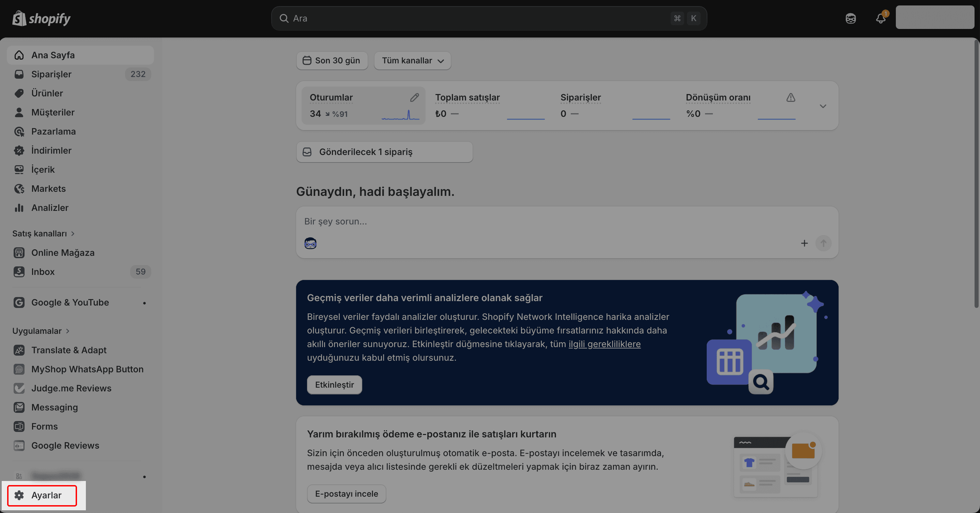Viewport: 980px width, 513px height.
Task: Click the pencil edit icon on Oturumlar
Action: [x=414, y=97]
